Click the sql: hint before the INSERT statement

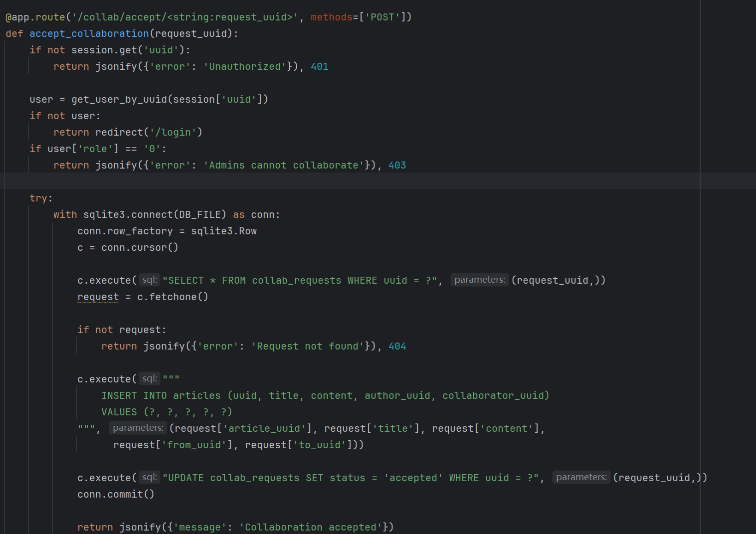[149, 379]
